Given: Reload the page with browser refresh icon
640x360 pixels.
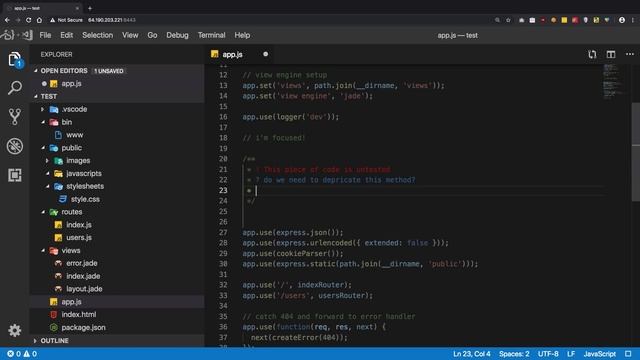Looking at the screenshot, I should (x=28, y=20).
